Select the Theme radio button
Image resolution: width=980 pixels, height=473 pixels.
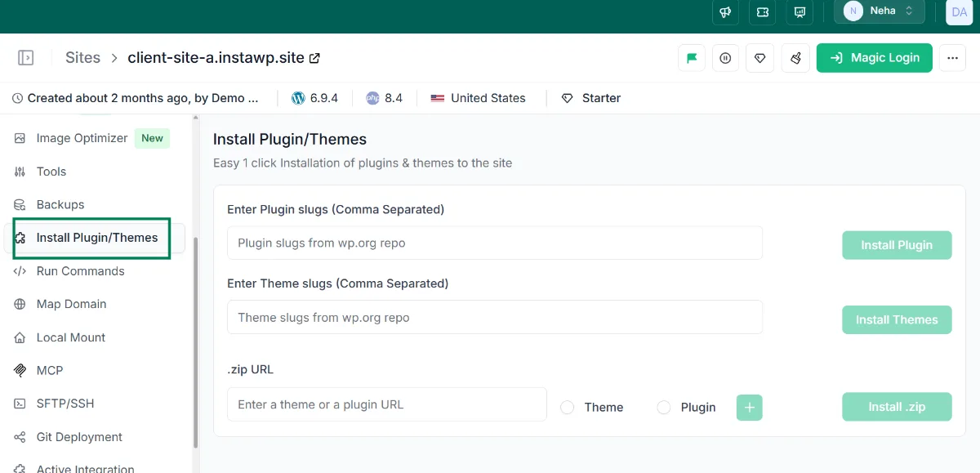point(567,407)
